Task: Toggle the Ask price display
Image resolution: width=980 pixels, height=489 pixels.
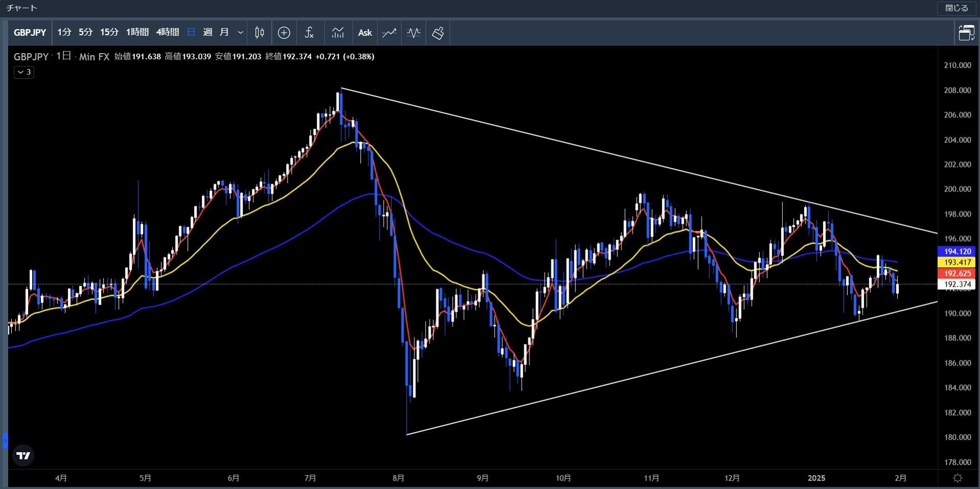Action: click(x=365, y=33)
